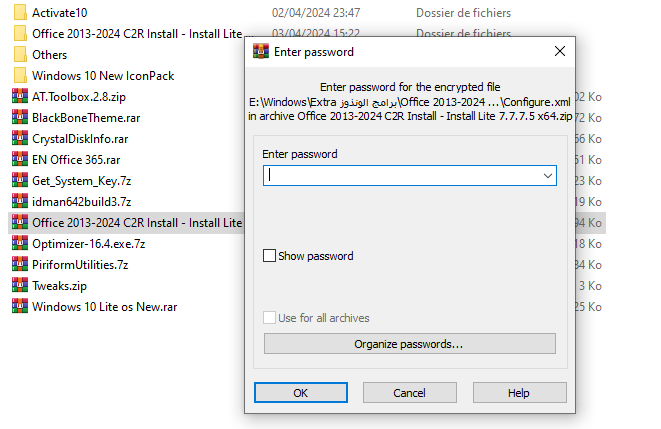Toggle the Use for all archives checkbox

point(269,318)
